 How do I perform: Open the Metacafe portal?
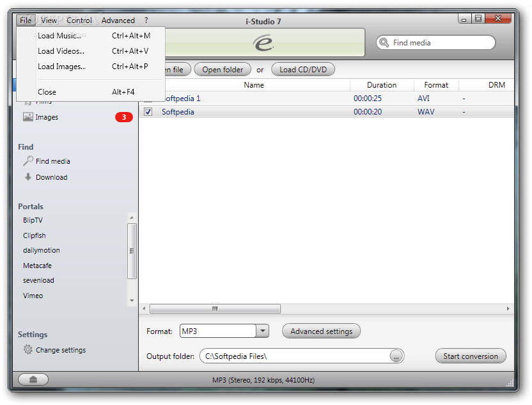pos(37,266)
